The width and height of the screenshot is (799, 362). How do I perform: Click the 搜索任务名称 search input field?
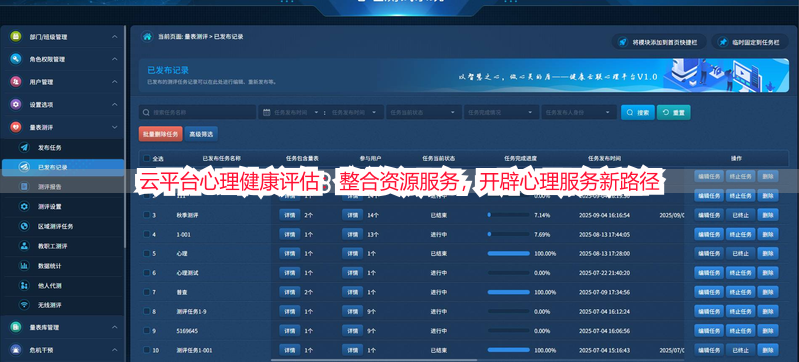click(x=198, y=113)
